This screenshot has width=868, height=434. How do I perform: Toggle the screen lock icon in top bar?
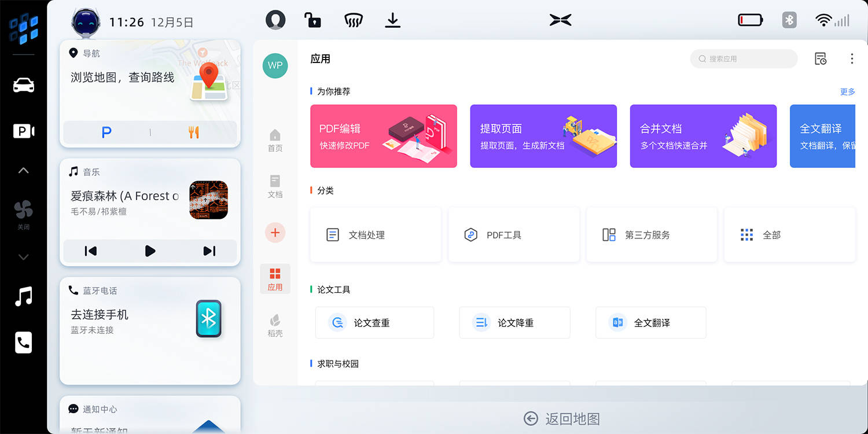point(312,19)
